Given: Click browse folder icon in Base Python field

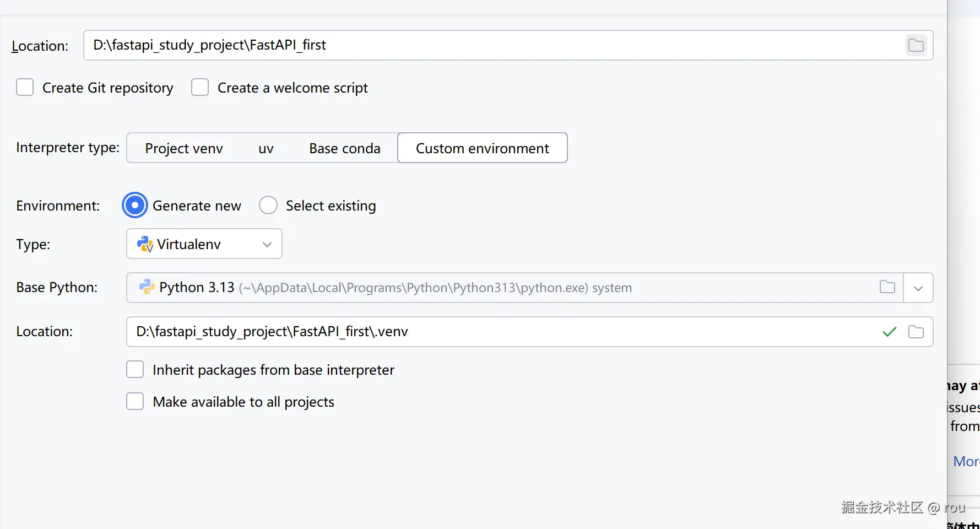Looking at the screenshot, I should (x=887, y=287).
